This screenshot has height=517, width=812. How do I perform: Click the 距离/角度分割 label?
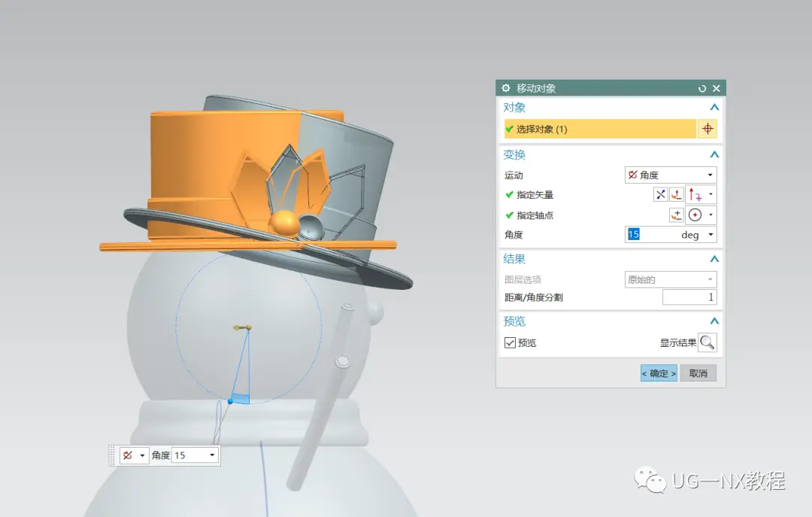(533, 298)
